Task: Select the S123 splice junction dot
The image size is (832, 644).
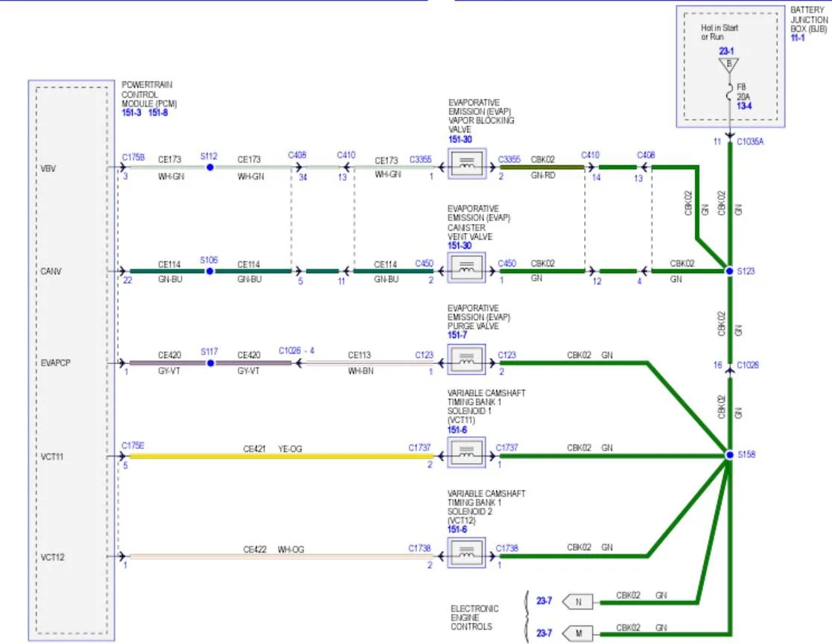Action: (x=730, y=271)
